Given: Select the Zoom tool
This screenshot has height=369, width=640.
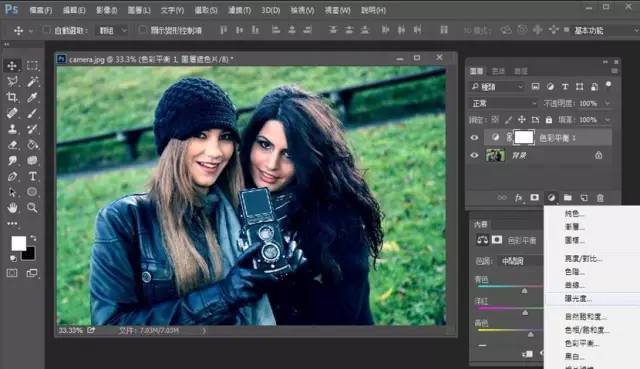Looking at the screenshot, I should coord(32,208).
